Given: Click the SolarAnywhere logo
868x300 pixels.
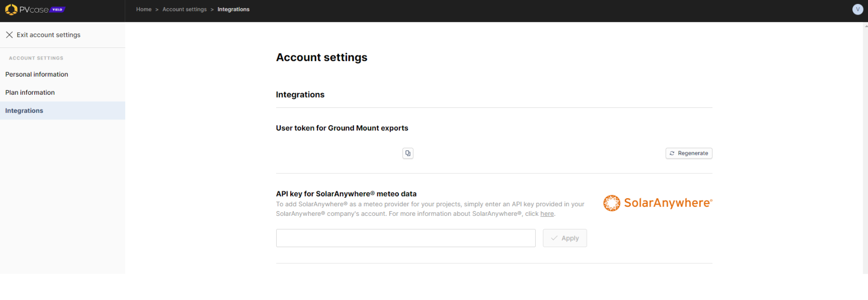Looking at the screenshot, I should tap(657, 203).
